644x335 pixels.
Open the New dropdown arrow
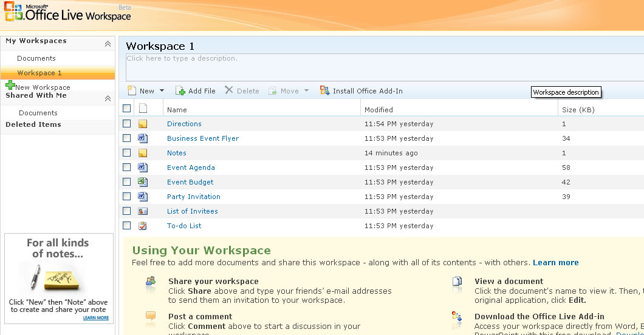click(x=162, y=90)
